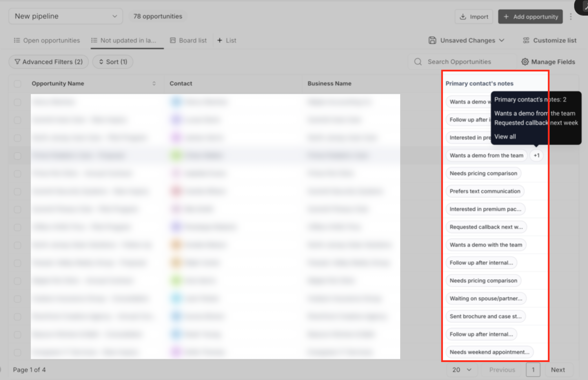Switch to Open opportunities tab
Screen dimensions: 588x380
tap(47, 40)
